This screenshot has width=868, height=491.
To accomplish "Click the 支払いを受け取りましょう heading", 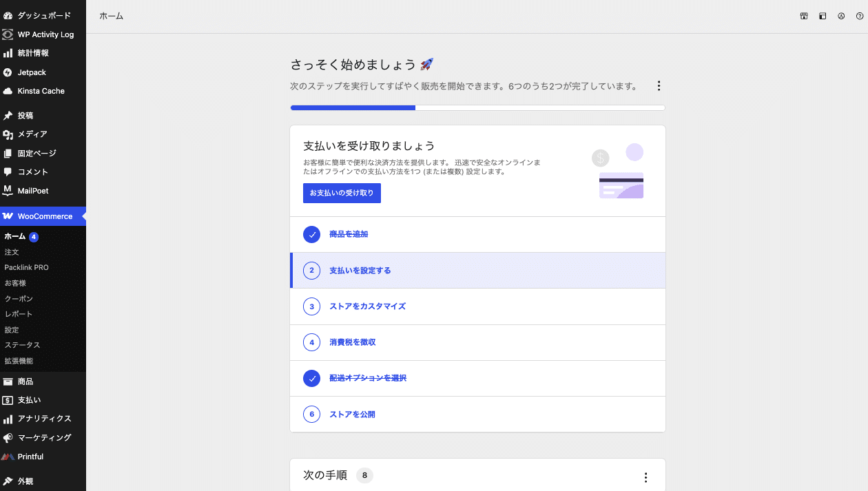I will pyautogui.click(x=369, y=146).
